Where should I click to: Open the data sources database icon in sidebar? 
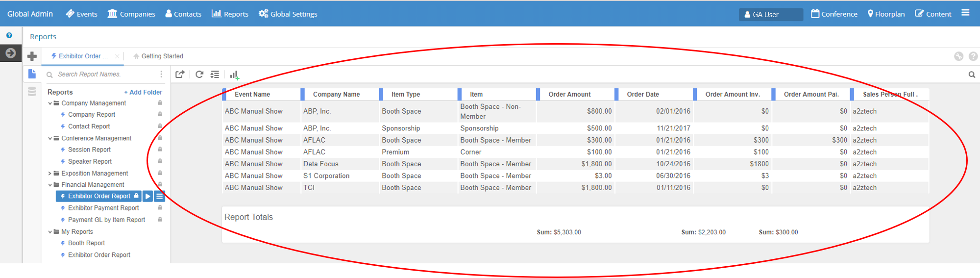(32, 92)
